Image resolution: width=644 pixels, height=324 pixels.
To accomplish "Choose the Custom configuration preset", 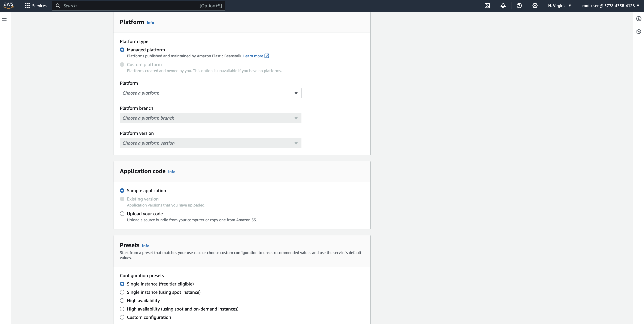I will pyautogui.click(x=122, y=317).
